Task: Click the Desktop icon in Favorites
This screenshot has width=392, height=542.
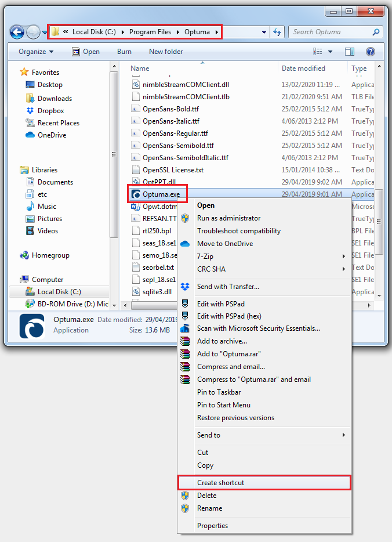Action: [30, 84]
